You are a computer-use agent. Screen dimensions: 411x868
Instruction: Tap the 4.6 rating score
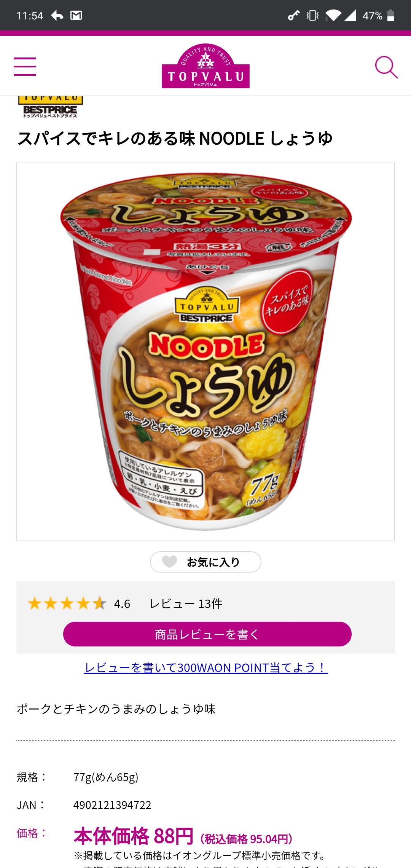(122, 603)
